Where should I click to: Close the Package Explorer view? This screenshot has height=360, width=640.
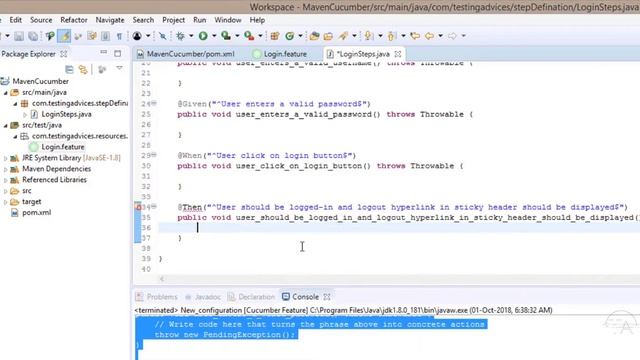pyautogui.click(x=64, y=54)
